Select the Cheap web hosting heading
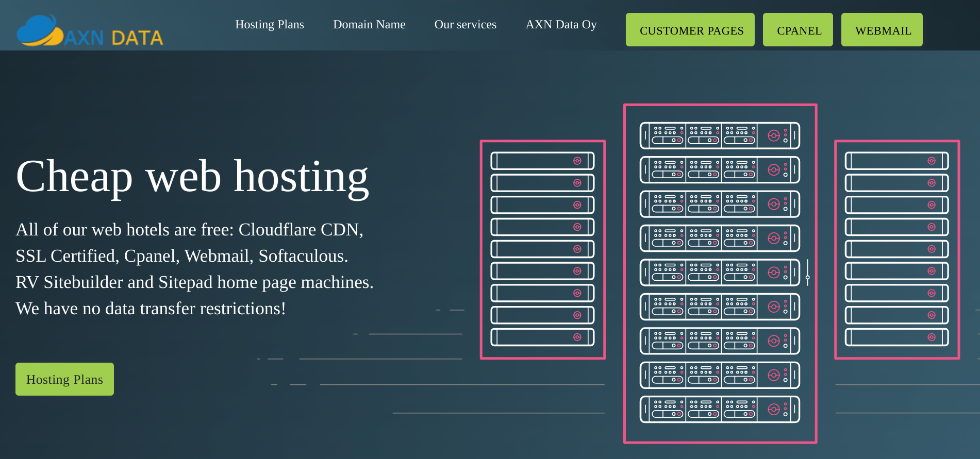This screenshot has width=980, height=459. tap(192, 176)
